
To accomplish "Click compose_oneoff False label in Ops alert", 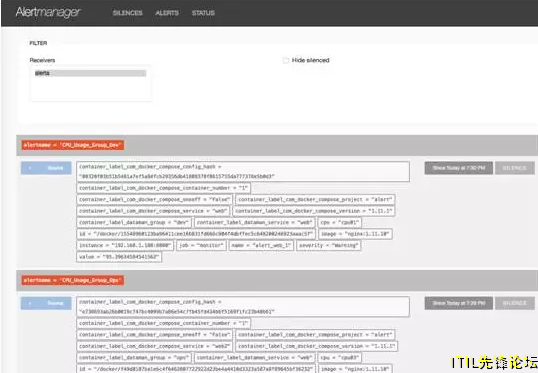I will pyautogui.click(x=155, y=335).
